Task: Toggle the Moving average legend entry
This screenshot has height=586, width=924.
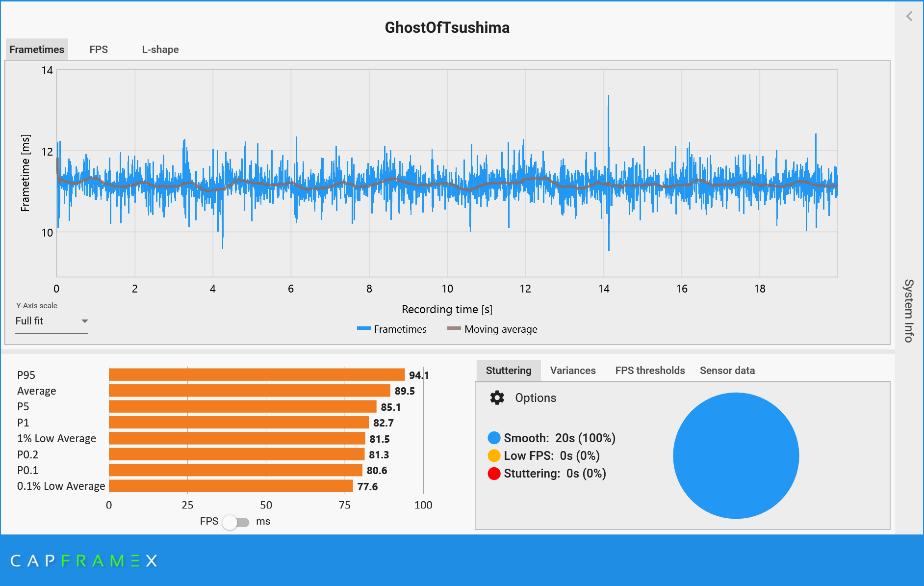Action: tap(492, 329)
